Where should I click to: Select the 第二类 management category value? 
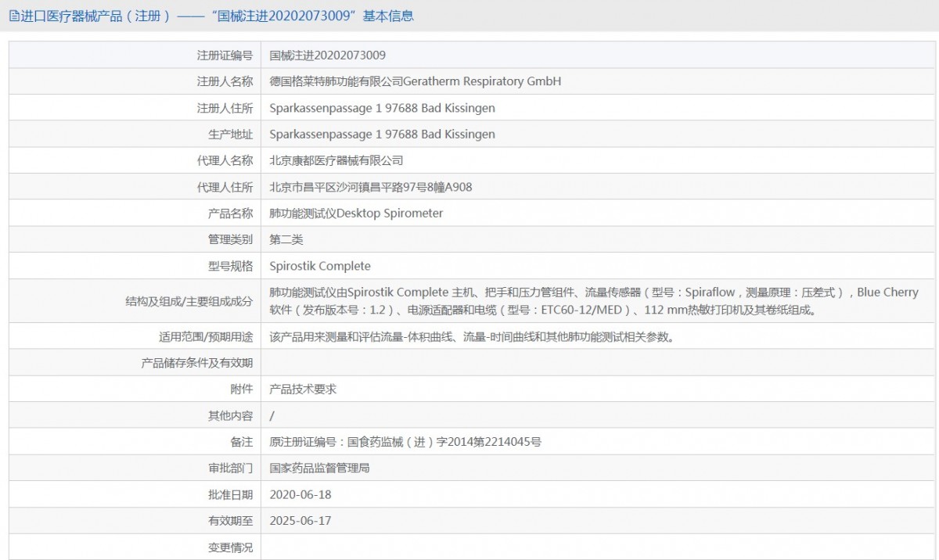click(x=286, y=239)
